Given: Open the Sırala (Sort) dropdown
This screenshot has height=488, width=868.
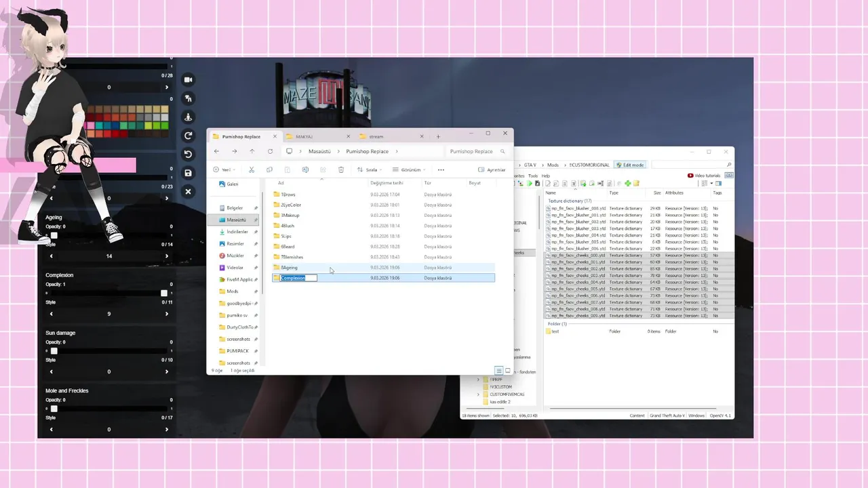Looking at the screenshot, I should tap(369, 169).
